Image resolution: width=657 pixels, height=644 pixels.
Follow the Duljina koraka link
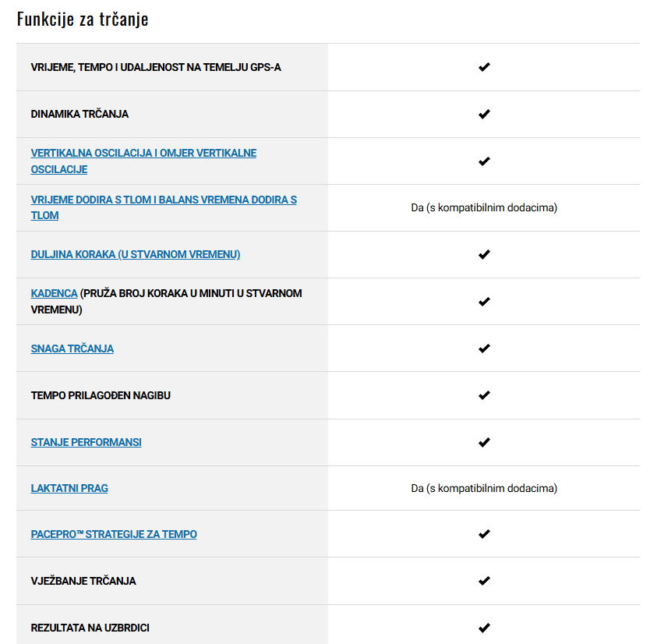(x=136, y=254)
